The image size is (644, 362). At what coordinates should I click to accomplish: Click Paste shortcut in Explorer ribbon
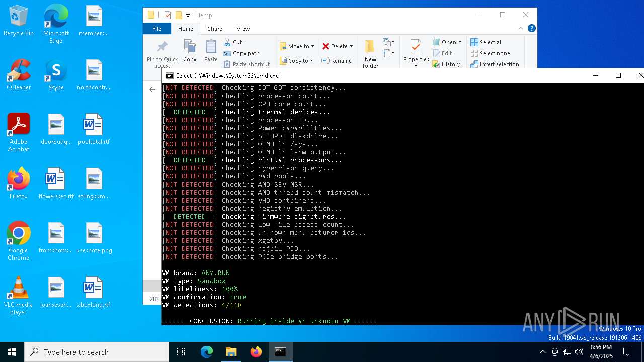click(x=247, y=64)
